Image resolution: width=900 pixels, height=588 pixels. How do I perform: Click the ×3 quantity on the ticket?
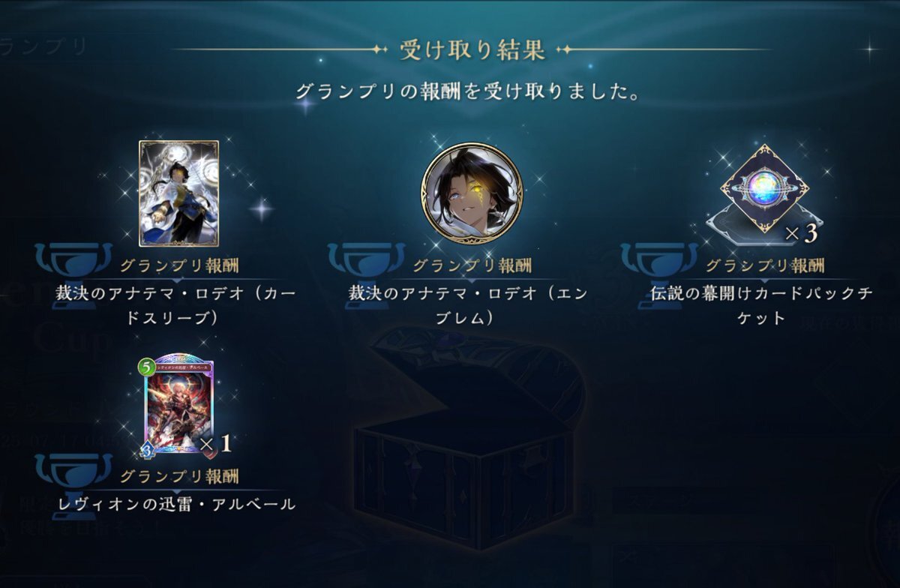(800, 234)
